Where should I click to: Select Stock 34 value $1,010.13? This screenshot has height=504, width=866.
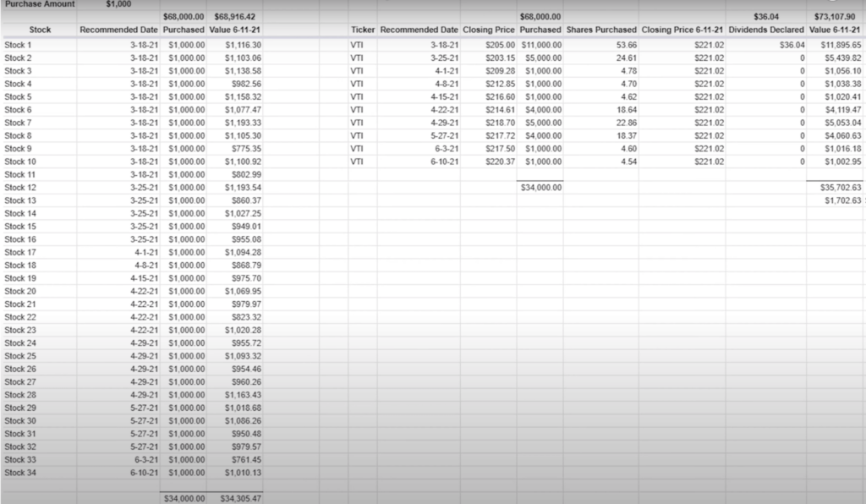click(243, 473)
